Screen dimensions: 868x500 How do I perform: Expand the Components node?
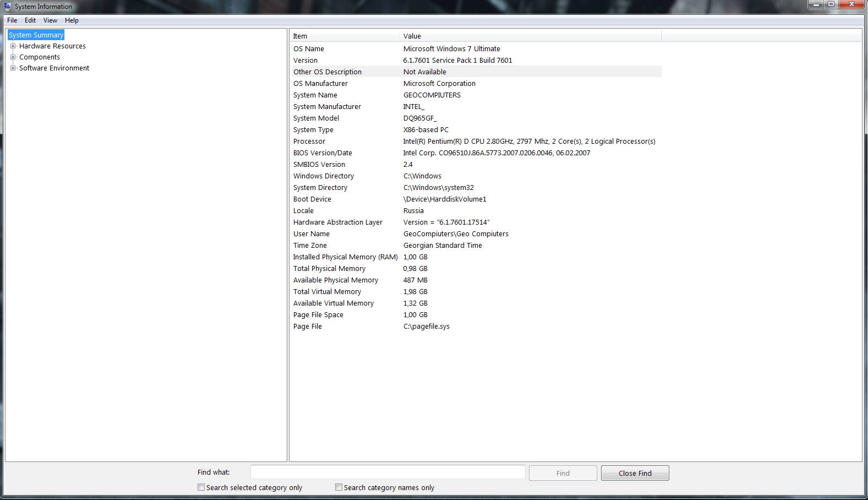click(x=13, y=57)
